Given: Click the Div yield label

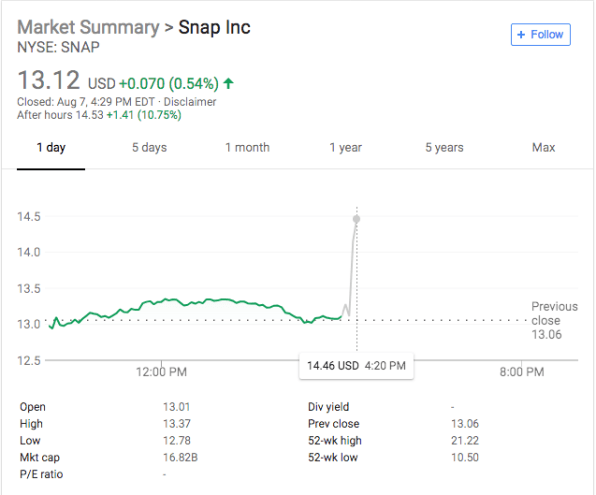Looking at the screenshot, I should 328,407.
